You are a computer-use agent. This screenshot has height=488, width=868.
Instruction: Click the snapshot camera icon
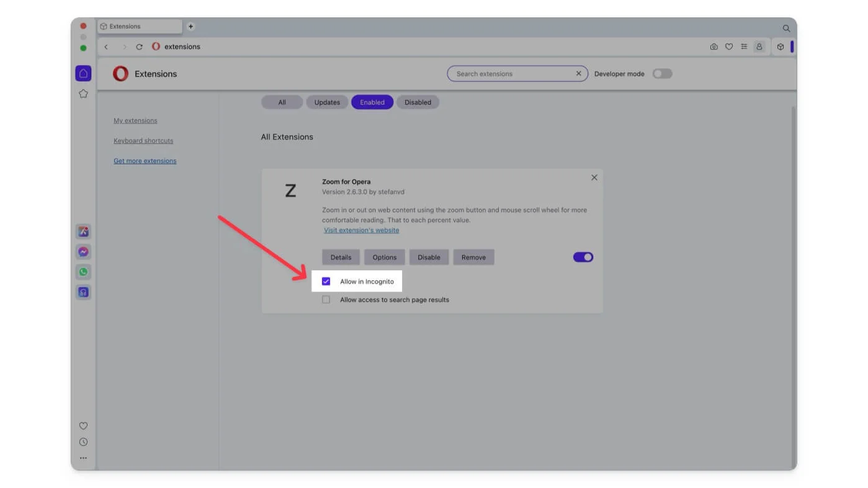click(714, 47)
